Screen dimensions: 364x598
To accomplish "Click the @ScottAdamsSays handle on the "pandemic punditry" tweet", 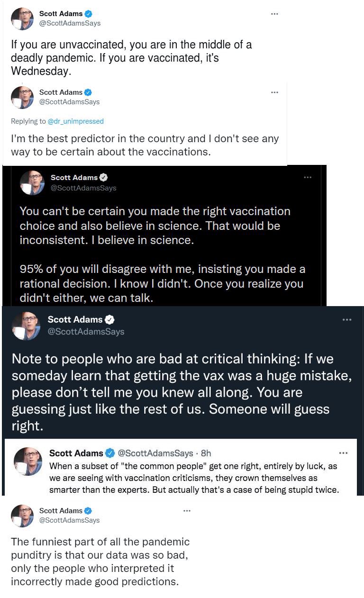I will (x=69, y=520).
